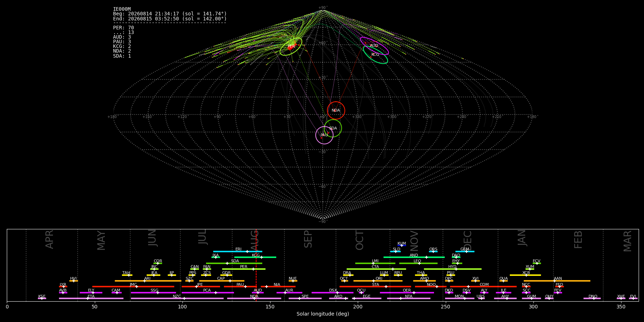Select the green KCG radiant ellipse
This screenshot has height=322, width=644.
pyautogui.click(x=375, y=55)
